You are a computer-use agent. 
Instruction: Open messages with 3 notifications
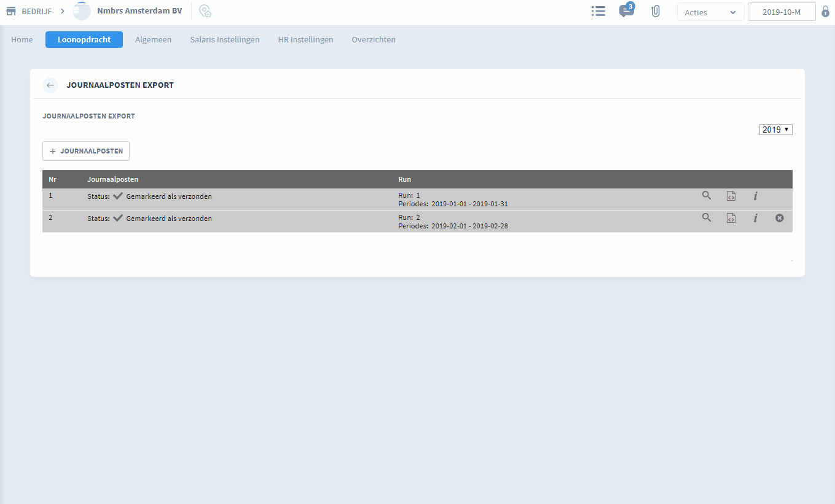tap(626, 12)
